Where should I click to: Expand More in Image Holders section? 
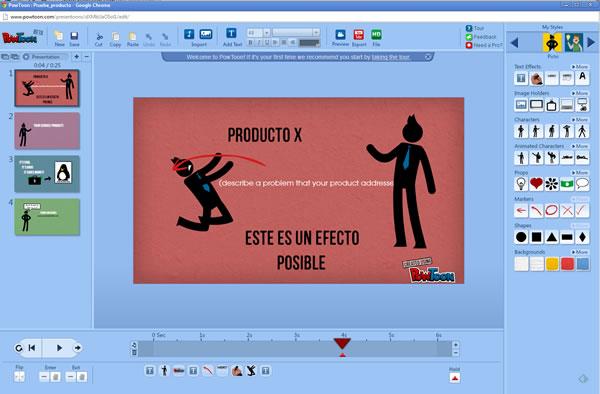pyautogui.click(x=580, y=93)
